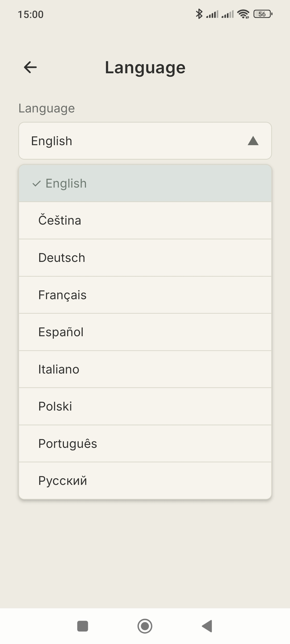Tap the battery indicator icon
This screenshot has height=644, width=290.
pos(263,14)
